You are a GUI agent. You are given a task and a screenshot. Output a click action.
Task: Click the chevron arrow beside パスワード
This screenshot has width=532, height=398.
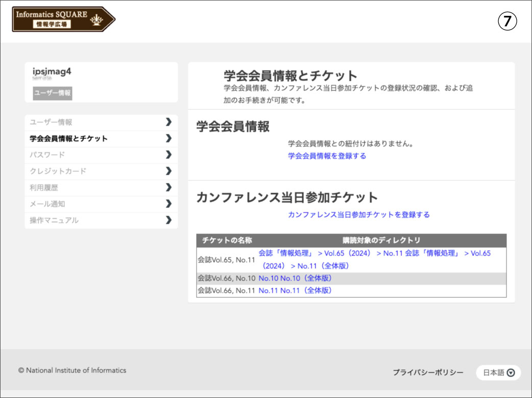point(168,155)
